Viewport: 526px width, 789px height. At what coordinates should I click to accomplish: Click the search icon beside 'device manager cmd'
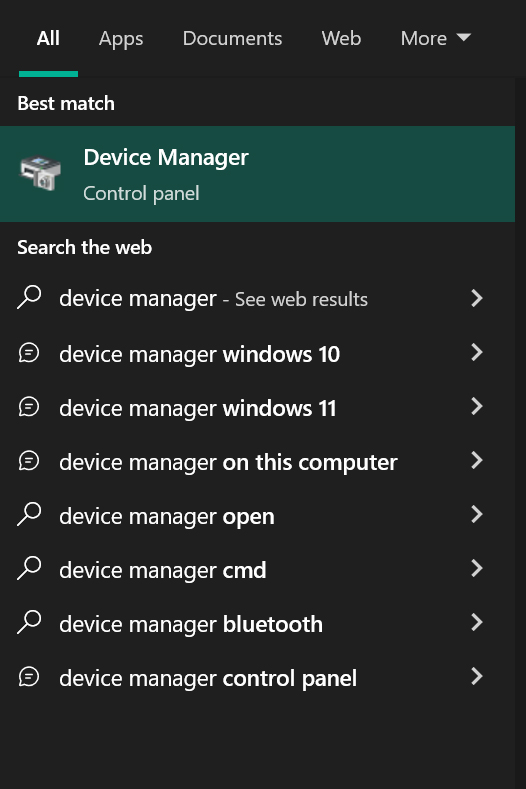(29, 568)
